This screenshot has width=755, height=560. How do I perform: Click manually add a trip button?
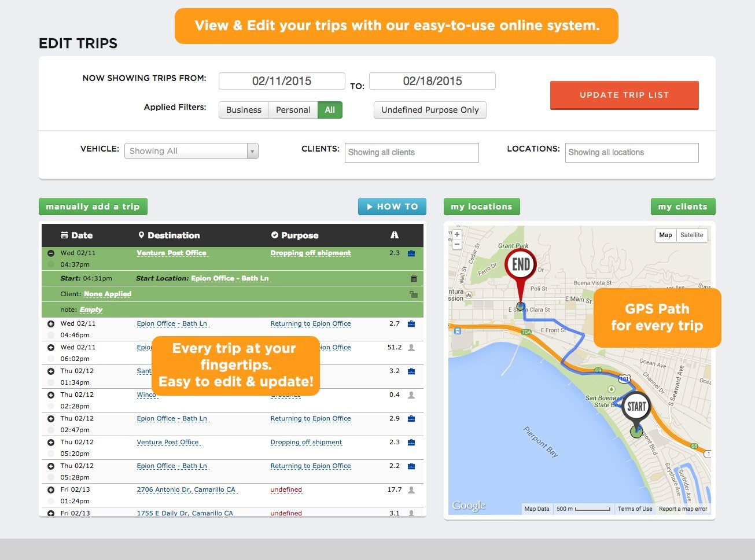click(x=93, y=207)
